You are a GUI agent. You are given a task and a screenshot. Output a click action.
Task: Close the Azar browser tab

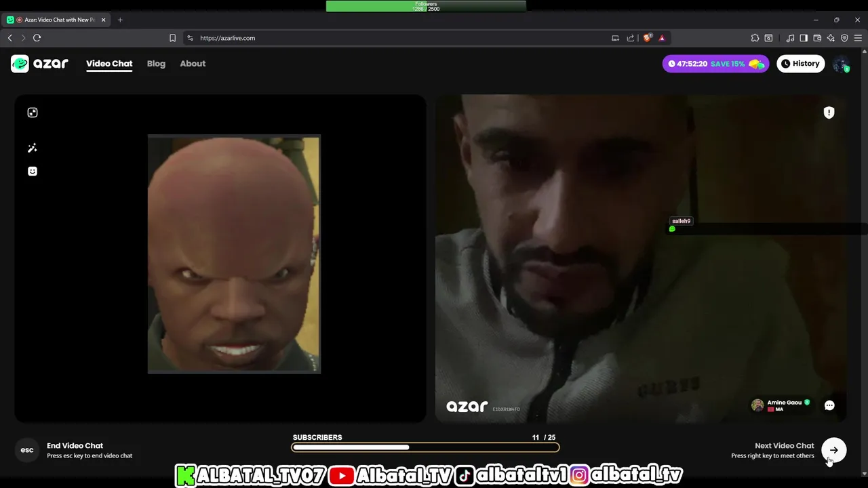click(104, 20)
